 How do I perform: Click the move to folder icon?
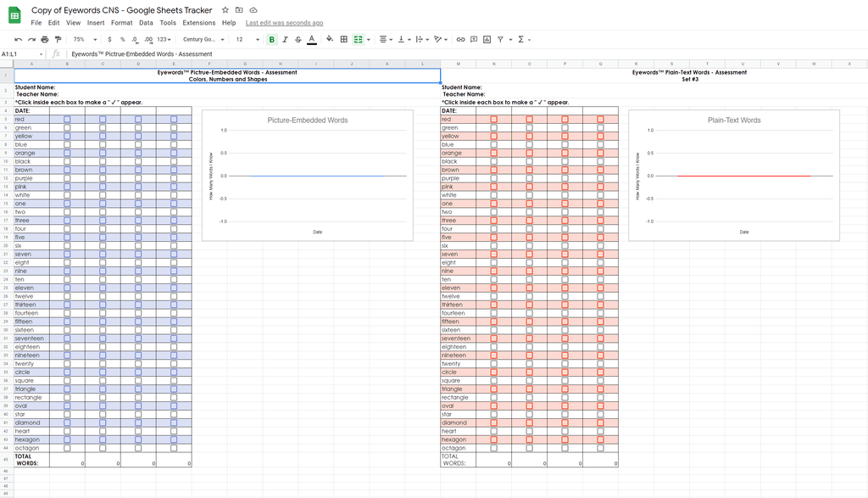[239, 10]
